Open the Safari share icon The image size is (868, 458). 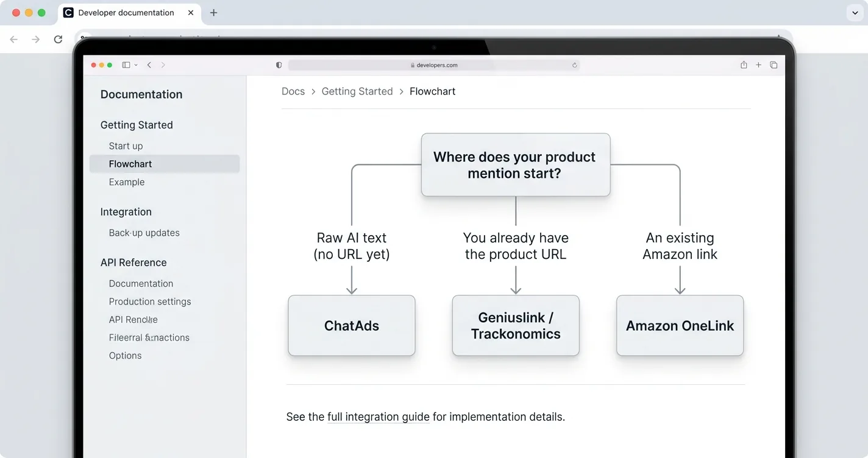[744, 65]
